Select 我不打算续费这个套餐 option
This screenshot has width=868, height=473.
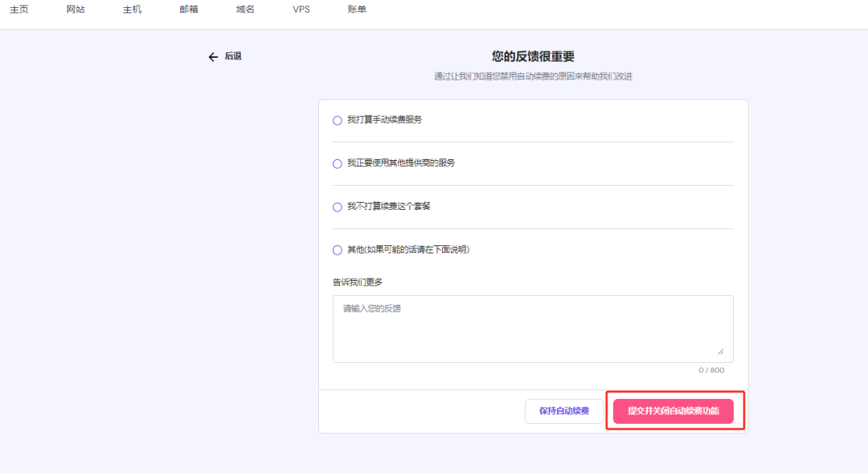coord(338,207)
